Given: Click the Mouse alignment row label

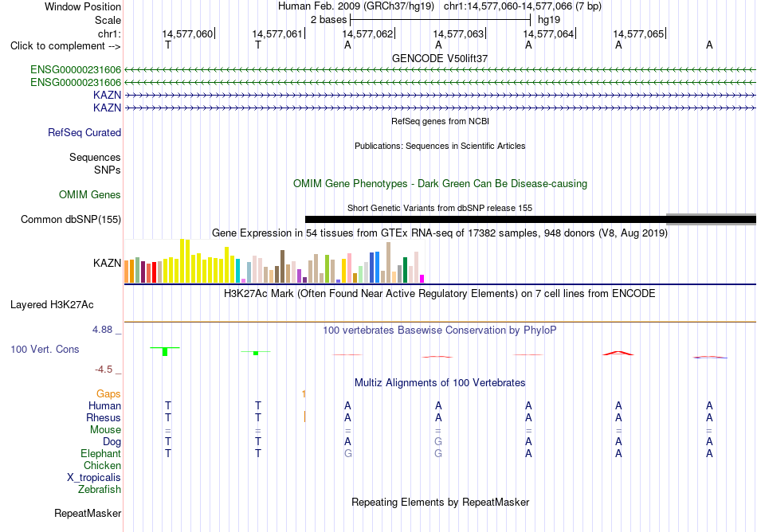Looking at the screenshot, I should (x=106, y=430).
